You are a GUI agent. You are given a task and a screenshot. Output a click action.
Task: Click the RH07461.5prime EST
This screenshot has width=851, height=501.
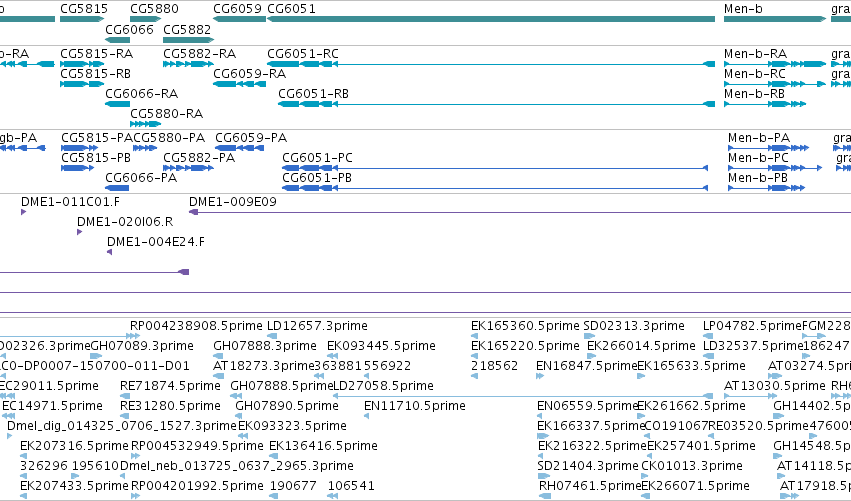pos(545,497)
